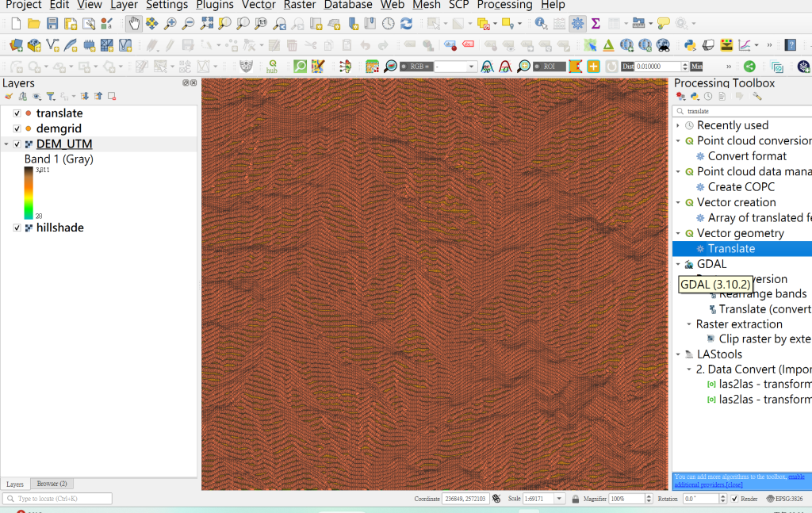The image size is (812, 513).
Task: Toggle visibility of the DEM_UTM layer
Action: tap(17, 144)
